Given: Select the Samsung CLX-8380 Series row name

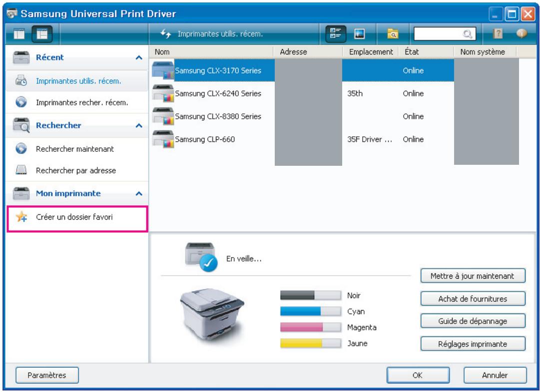Looking at the screenshot, I should (218, 117).
